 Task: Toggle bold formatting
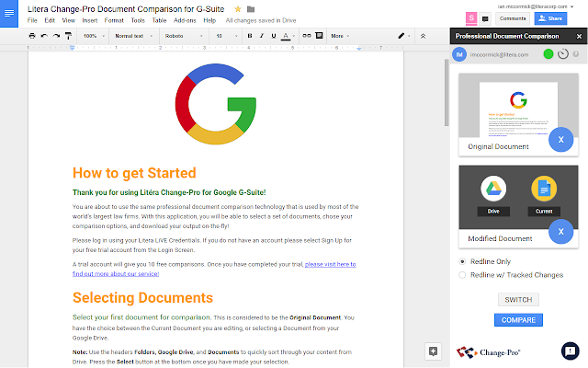pos(250,36)
